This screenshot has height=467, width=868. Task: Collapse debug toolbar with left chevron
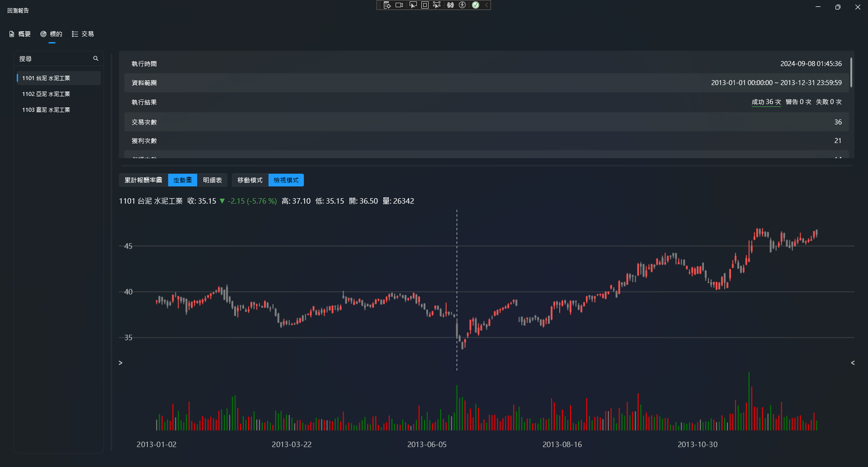486,5
